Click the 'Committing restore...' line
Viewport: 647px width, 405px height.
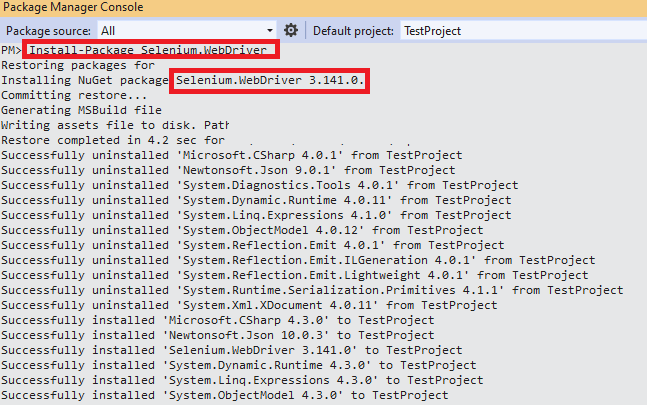tap(74, 95)
